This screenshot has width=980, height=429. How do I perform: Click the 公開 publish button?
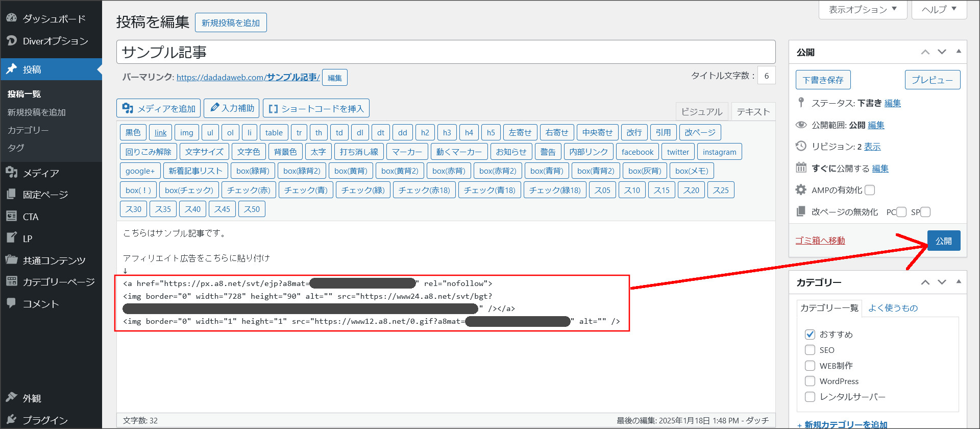point(944,241)
